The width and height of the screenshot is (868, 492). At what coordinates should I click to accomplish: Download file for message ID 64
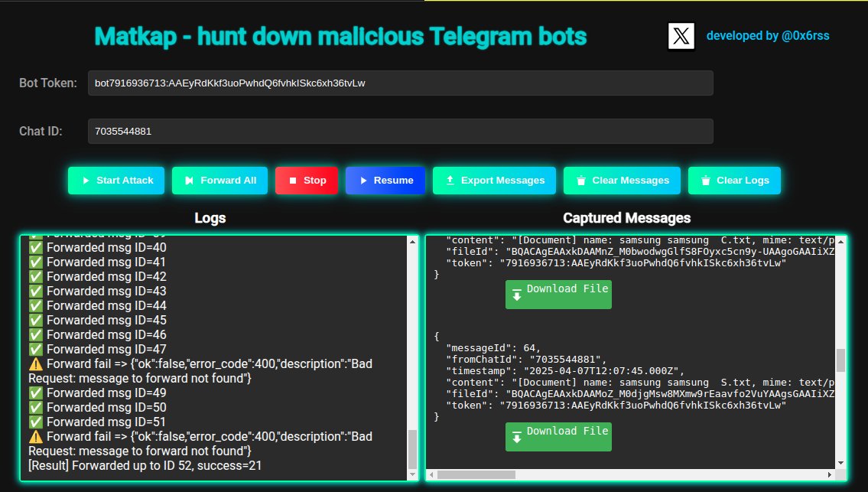tap(558, 437)
